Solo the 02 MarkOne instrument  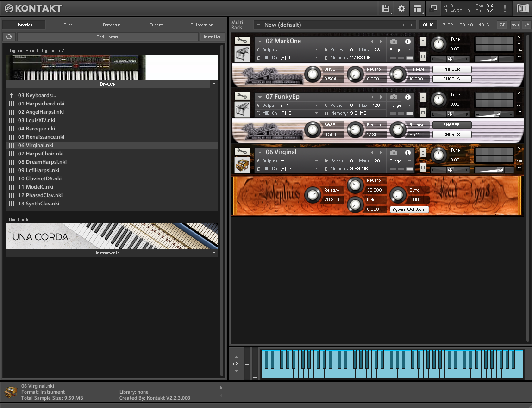tap(423, 42)
